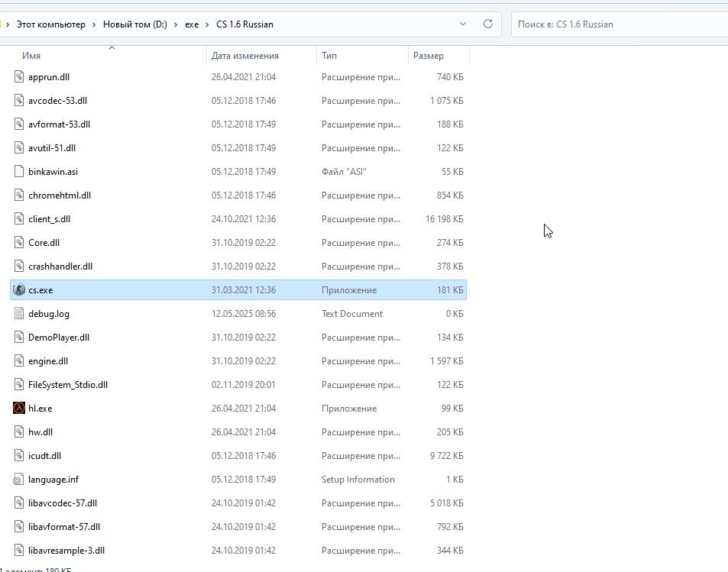Click the libavresample-3.dll file icon
The image size is (728, 572).
[x=18, y=550]
